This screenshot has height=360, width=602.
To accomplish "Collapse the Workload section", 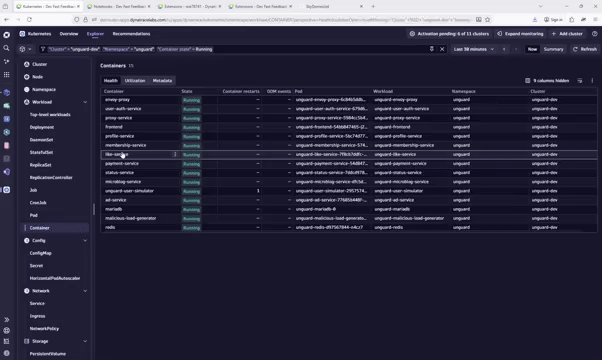I will [85, 102].
